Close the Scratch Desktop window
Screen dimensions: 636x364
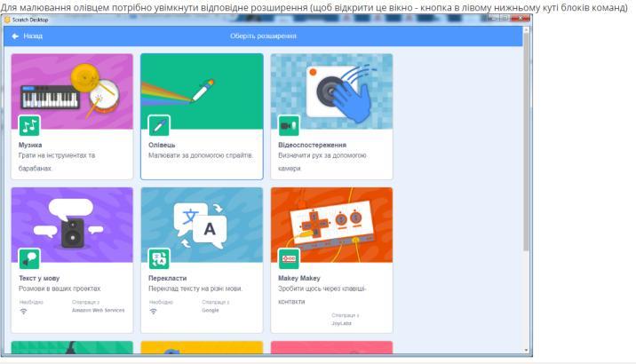point(520,19)
